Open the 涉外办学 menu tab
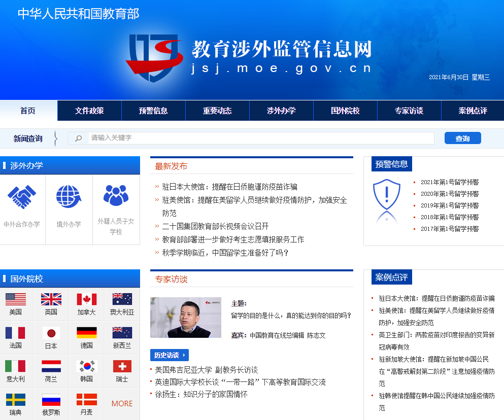The image size is (504, 420). (x=281, y=111)
